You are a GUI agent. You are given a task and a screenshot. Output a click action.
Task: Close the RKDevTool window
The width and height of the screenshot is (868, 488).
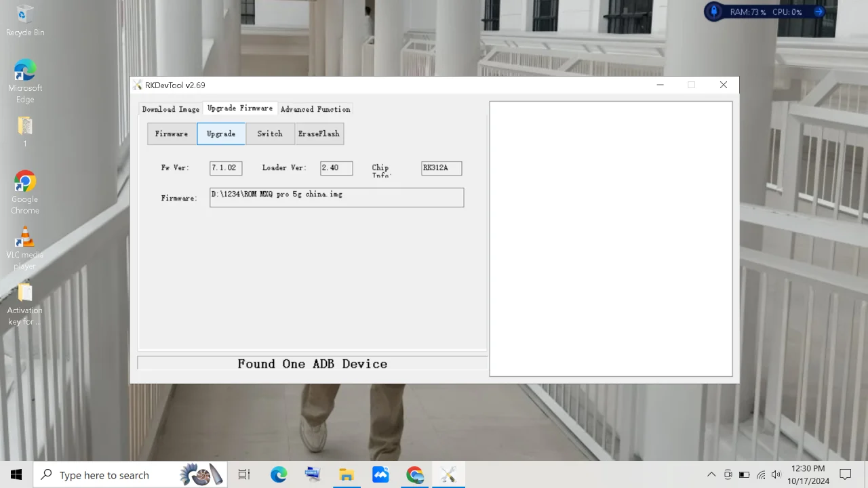(723, 85)
